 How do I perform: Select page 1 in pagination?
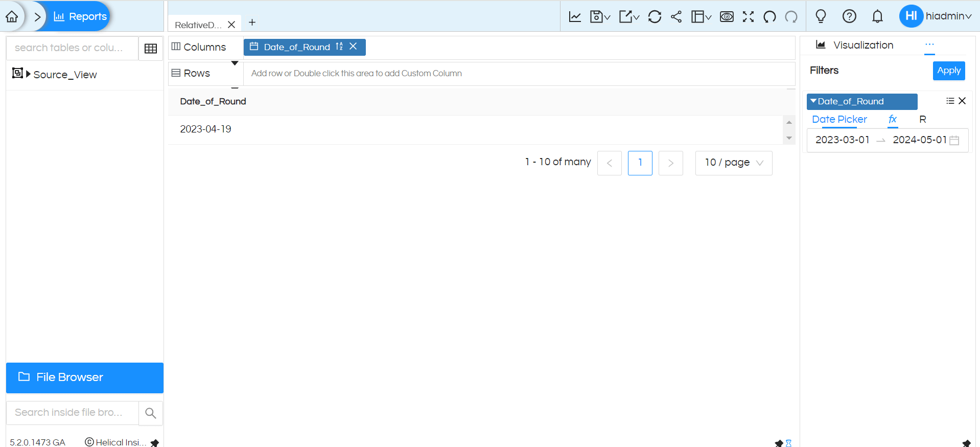(x=640, y=163)
